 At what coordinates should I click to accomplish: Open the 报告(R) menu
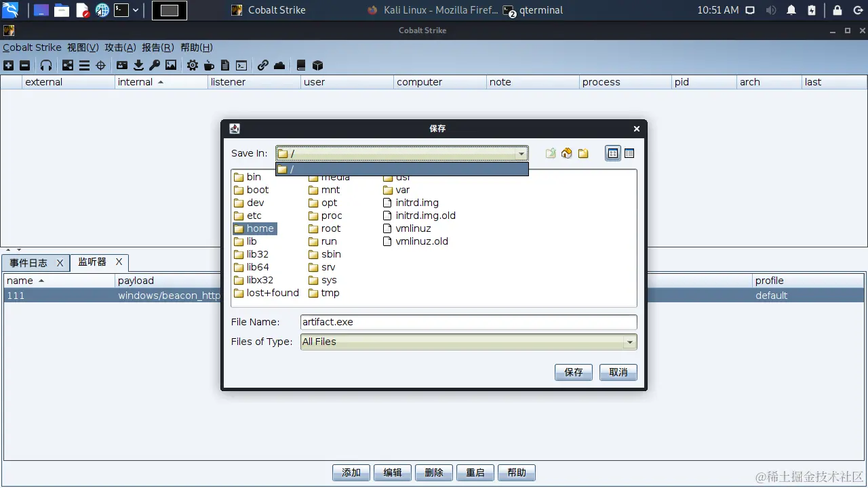[158, 47]
